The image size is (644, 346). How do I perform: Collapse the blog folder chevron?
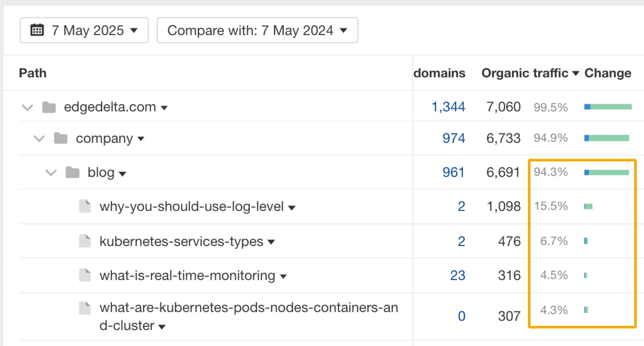tap(51, 173)
